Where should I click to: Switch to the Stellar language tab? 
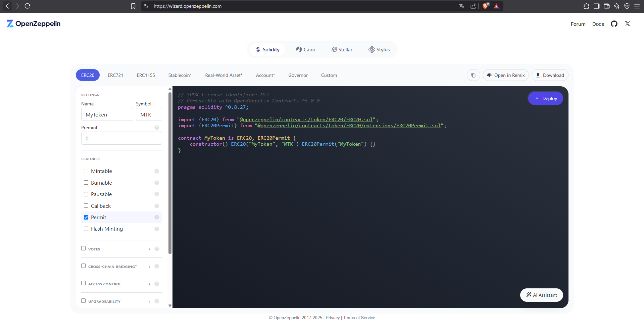[342, 49]
